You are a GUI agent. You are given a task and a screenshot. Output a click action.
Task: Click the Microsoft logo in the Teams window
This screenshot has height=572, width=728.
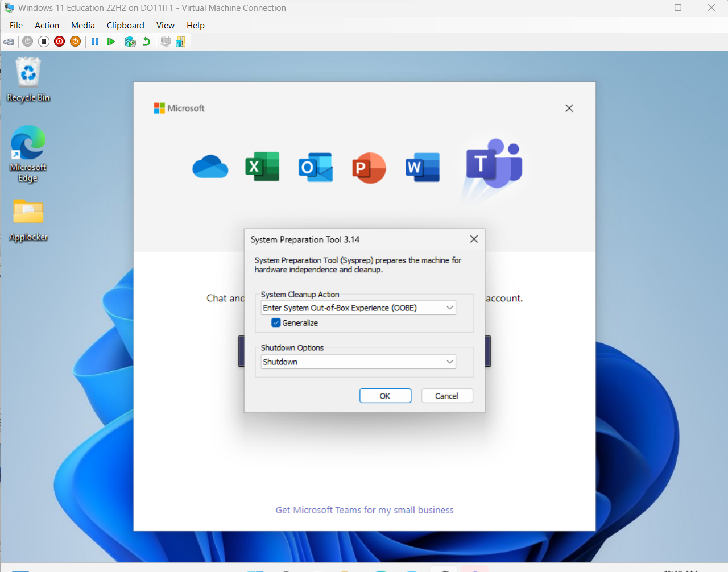179,108
